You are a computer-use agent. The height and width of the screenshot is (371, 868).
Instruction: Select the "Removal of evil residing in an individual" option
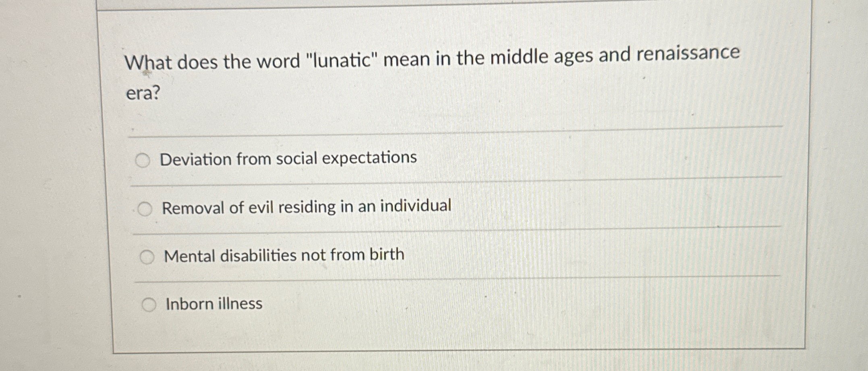point(146,208)
